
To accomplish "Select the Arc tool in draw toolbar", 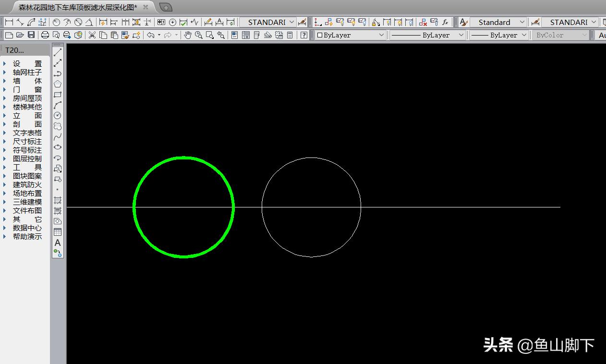I will point(58,105).
